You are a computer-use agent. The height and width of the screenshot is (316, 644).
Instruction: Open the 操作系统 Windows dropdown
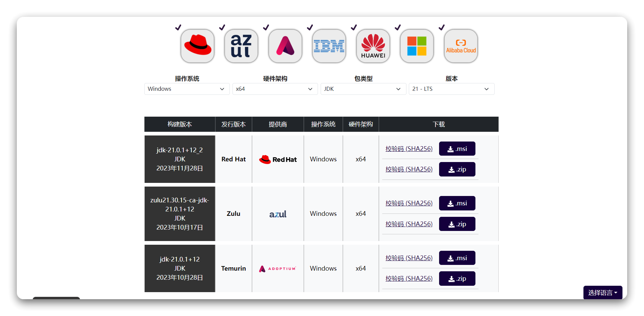pyautogui.click(x=186, y=89)
